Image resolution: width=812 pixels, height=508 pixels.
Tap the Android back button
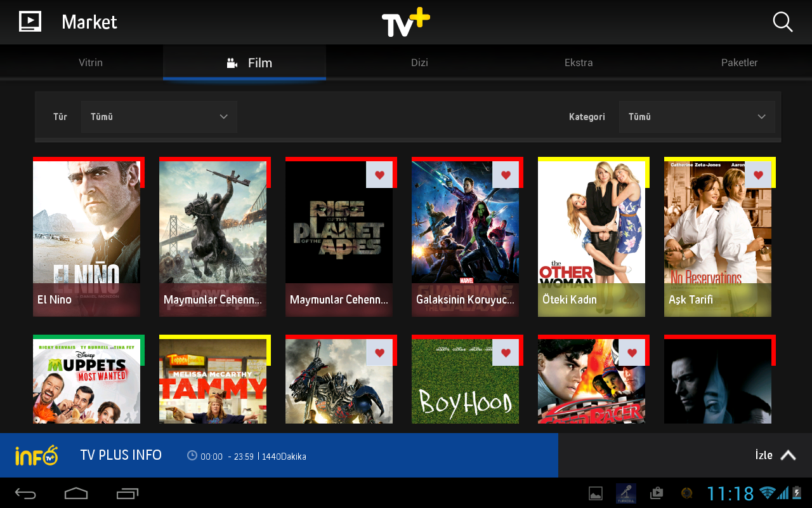[26, 493]
